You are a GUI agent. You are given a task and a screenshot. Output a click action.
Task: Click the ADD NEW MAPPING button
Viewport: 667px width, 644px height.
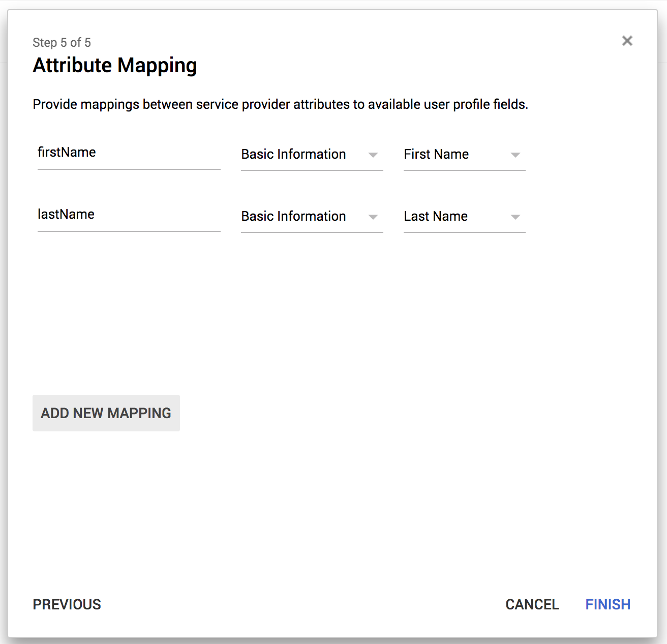click(106, 413)
